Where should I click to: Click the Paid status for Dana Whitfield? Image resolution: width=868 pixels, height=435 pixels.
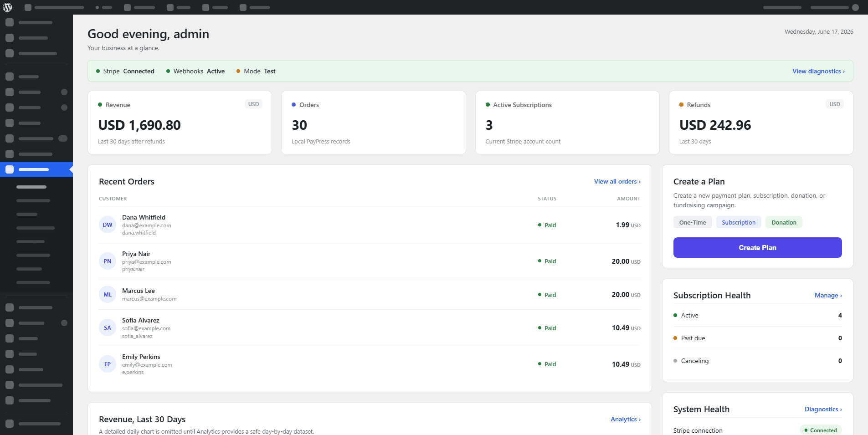547,225
